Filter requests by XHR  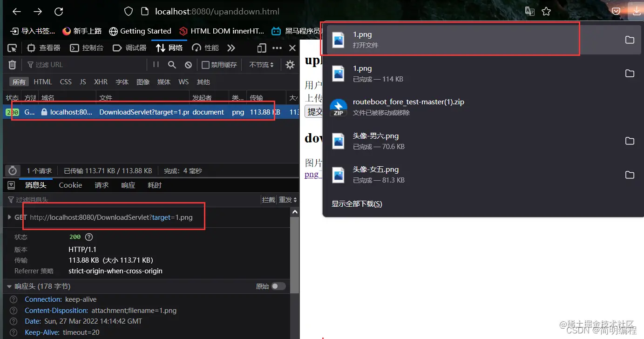click(101, 82)
